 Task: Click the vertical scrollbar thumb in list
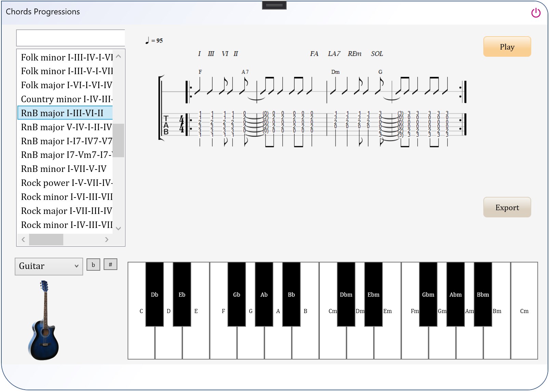[118, 140]
